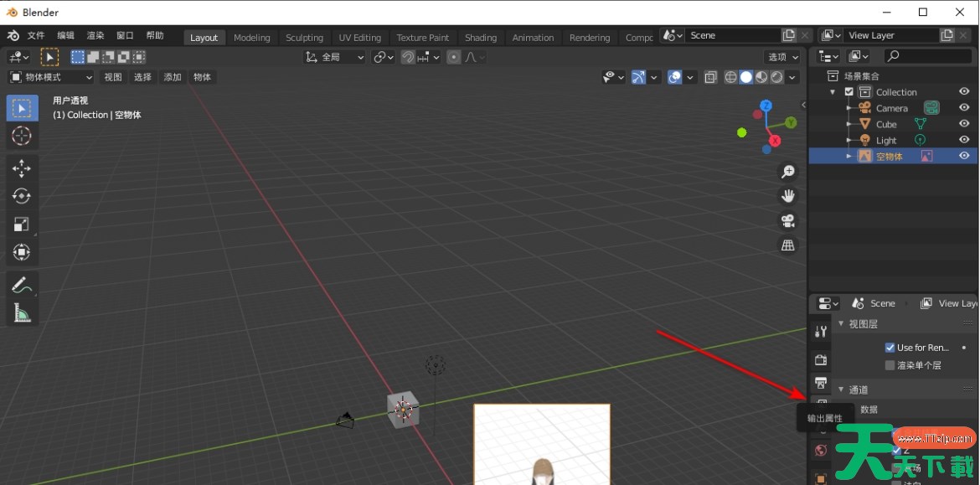Open the 文件 menu
The height and width of the screenshot is (485, 980).
coord(36,36)
